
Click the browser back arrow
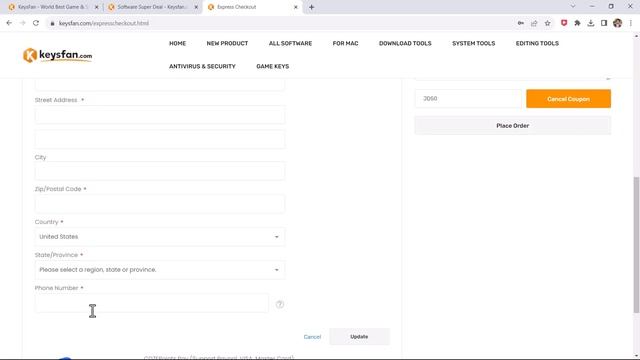[x=9, y=23]
